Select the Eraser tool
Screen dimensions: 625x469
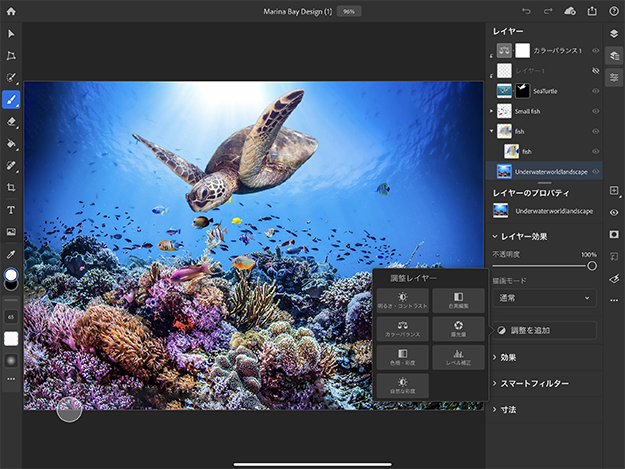[x=11, y=121]
